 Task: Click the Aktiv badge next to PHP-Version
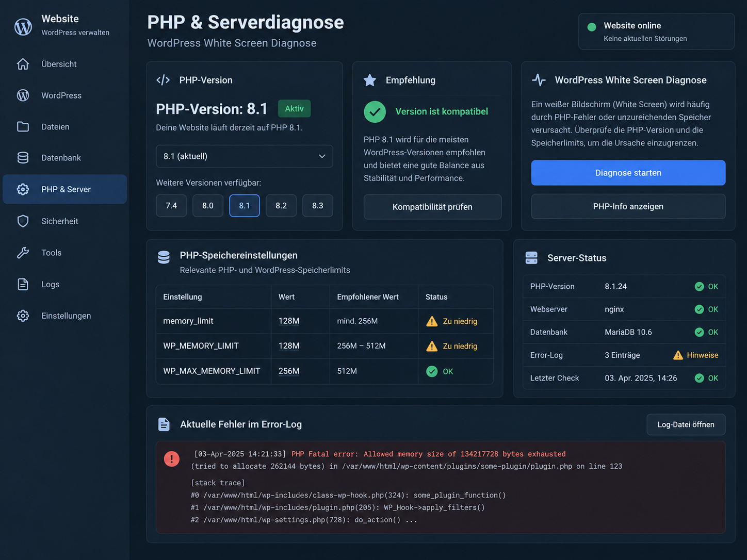294,108
